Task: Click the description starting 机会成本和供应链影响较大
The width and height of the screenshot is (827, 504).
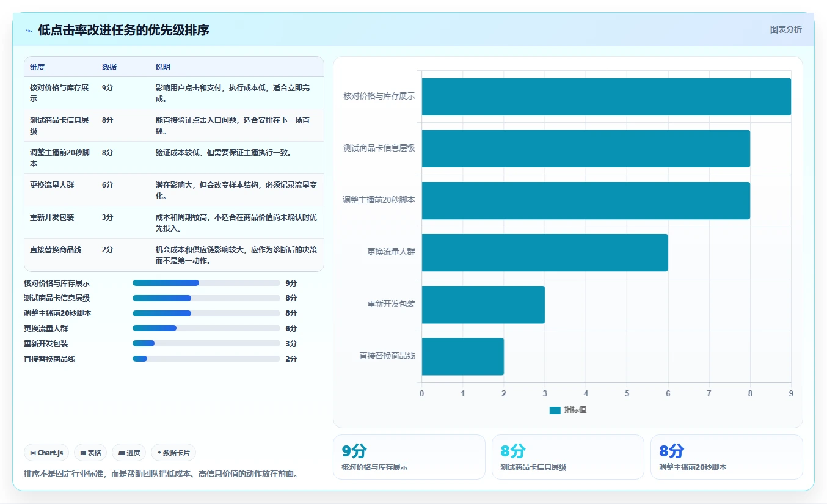Action: tap(236, 255)
